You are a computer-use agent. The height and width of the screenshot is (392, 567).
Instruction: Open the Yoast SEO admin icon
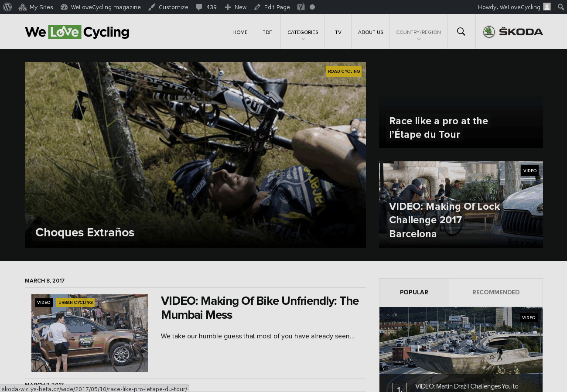pos(301,7)
